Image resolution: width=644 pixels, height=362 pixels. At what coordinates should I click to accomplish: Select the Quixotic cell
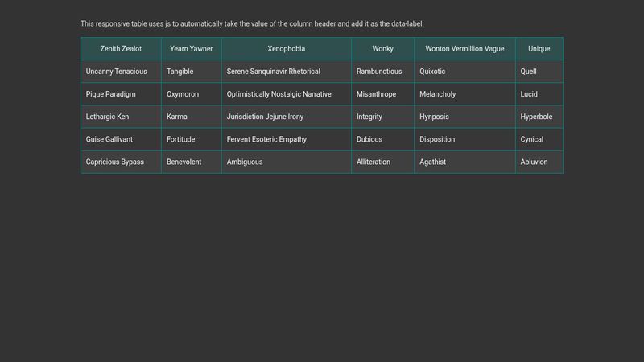pyautogui.click(x=464, y=72)
